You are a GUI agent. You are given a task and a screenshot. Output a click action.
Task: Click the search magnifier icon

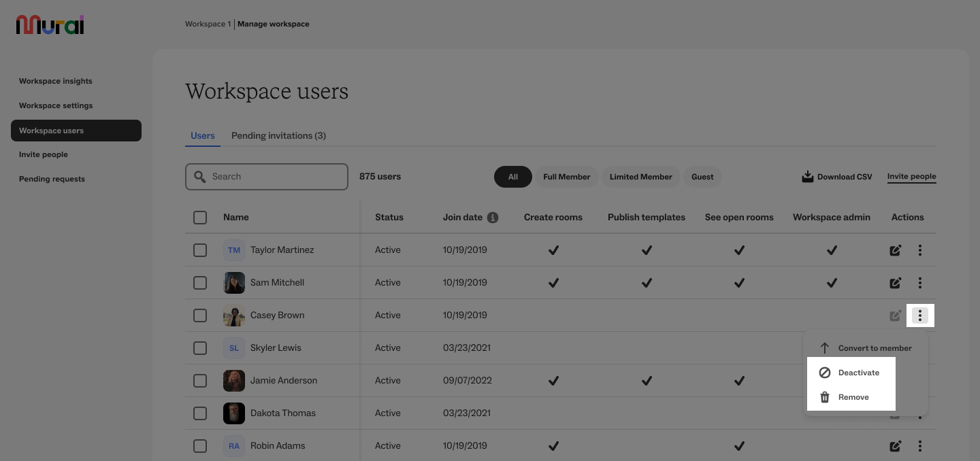(200, 176)
